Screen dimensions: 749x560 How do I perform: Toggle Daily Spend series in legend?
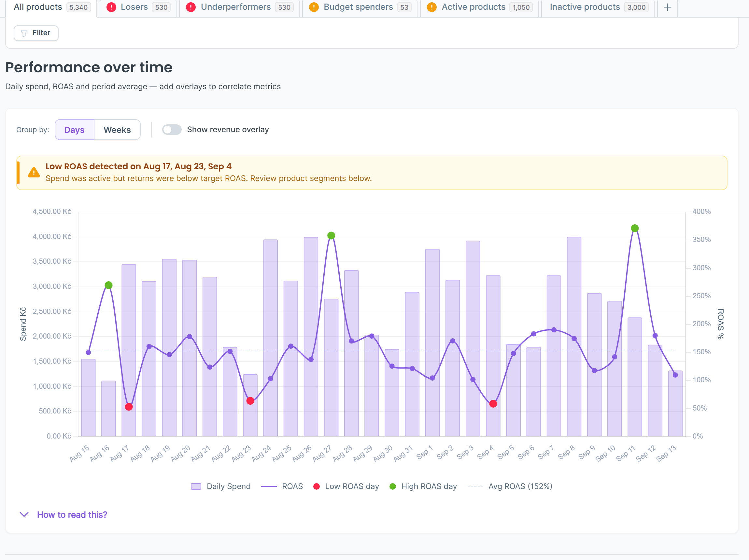(x=221, y=486)
